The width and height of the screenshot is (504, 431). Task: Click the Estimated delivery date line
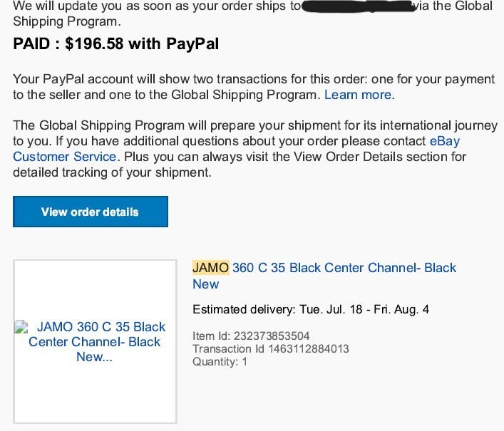(311, 310)
